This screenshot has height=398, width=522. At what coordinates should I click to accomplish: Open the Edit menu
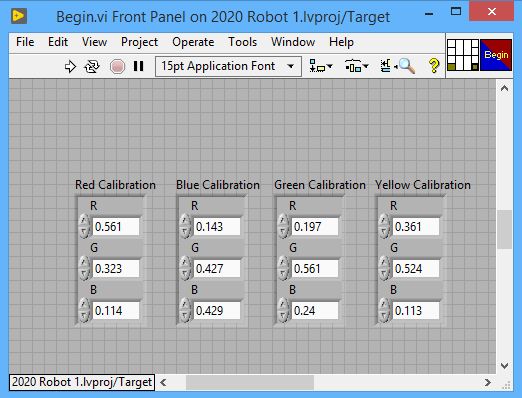(58, 42)
